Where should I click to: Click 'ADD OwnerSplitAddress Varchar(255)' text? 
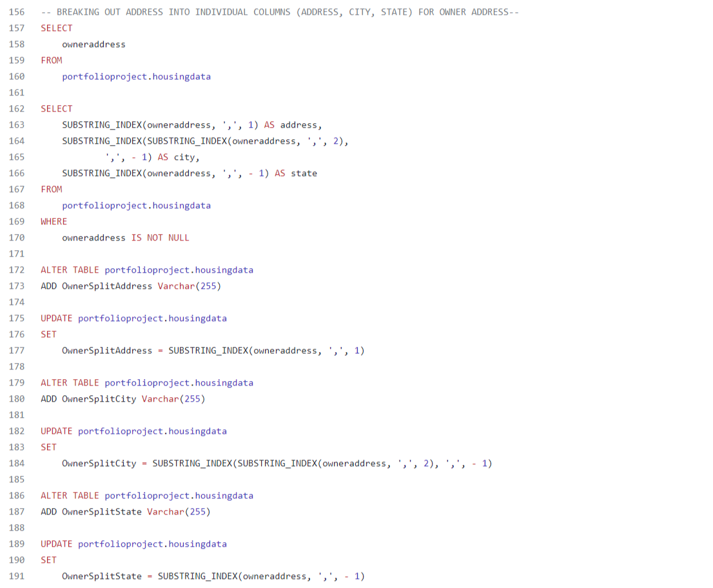[x=131, y=286]
